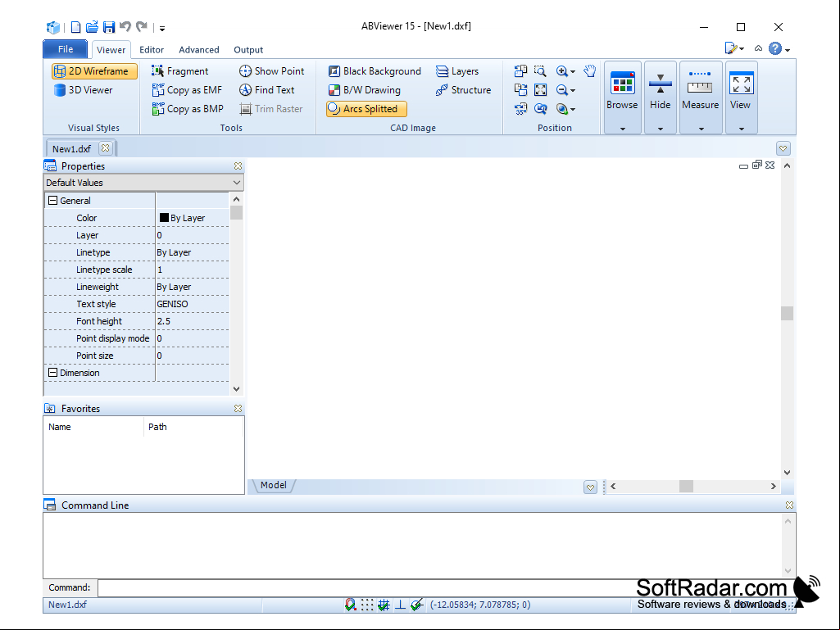Select the Model layout tab
840x630 pixels.
pos(273,485)
